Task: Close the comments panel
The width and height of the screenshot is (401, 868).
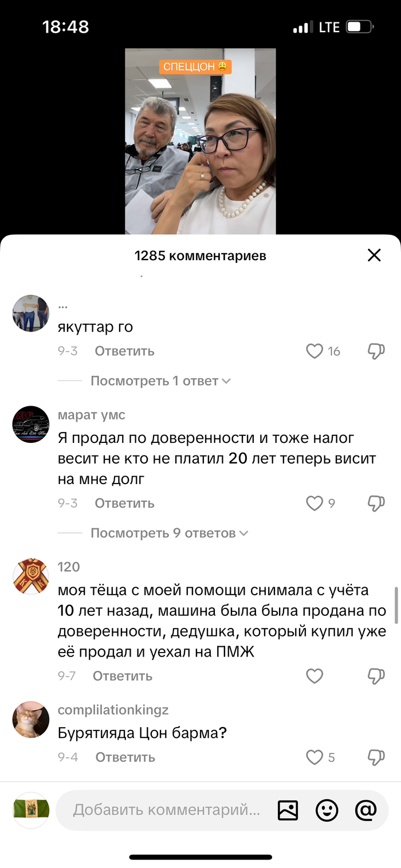Action: 374,256
